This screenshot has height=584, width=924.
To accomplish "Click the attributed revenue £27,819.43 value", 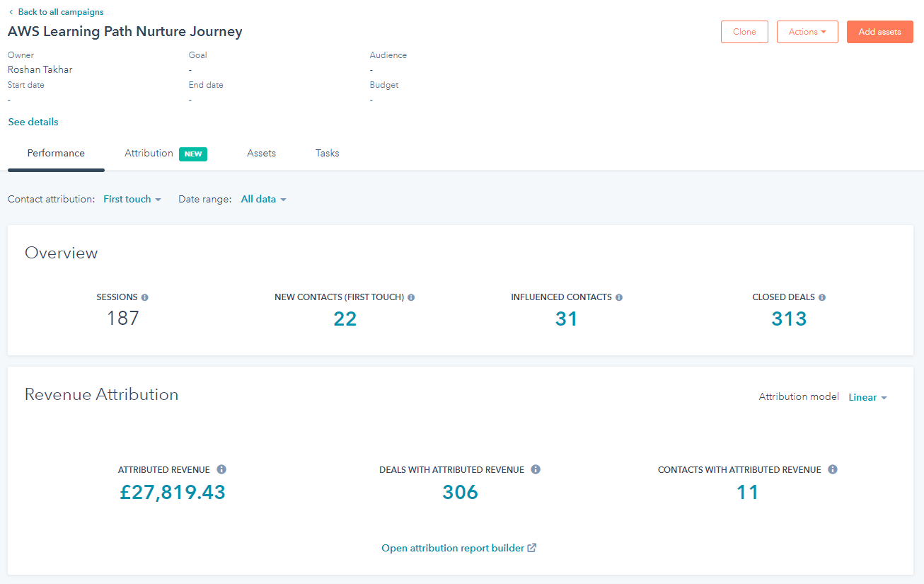I will coord(173,492).
